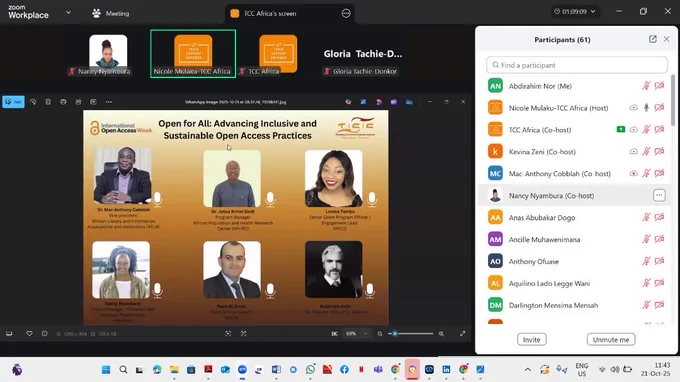Image resolution: width=680 pixels, height=382 pixels.
Task: Show hidden system tray icons chevron
Action: pyautogui.click(x=528, y=369)
